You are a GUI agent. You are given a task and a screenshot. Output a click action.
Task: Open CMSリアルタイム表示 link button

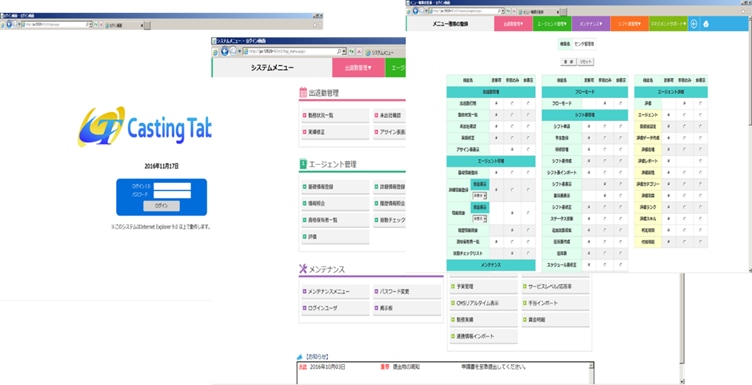(x=483, y=303)
